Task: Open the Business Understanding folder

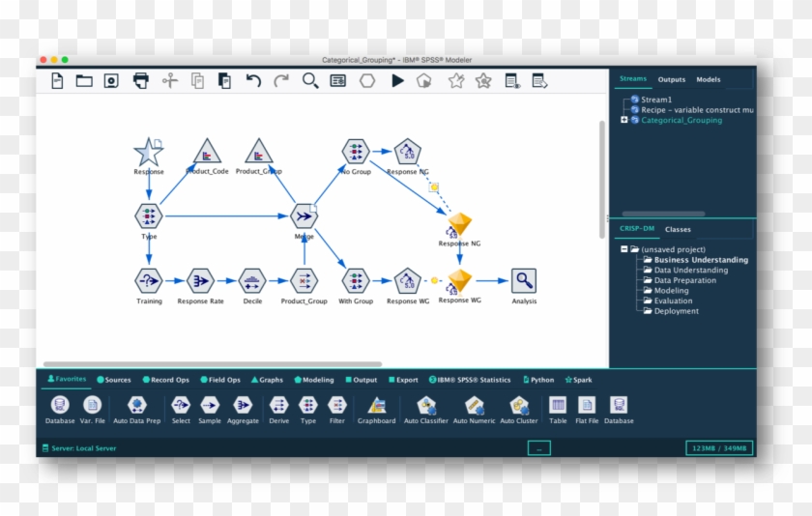Action: pyautogui.click(x=701, y=260)
